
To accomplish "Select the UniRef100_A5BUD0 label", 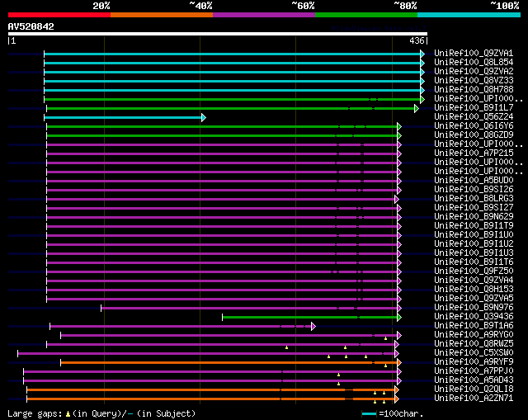I will 474,181.
